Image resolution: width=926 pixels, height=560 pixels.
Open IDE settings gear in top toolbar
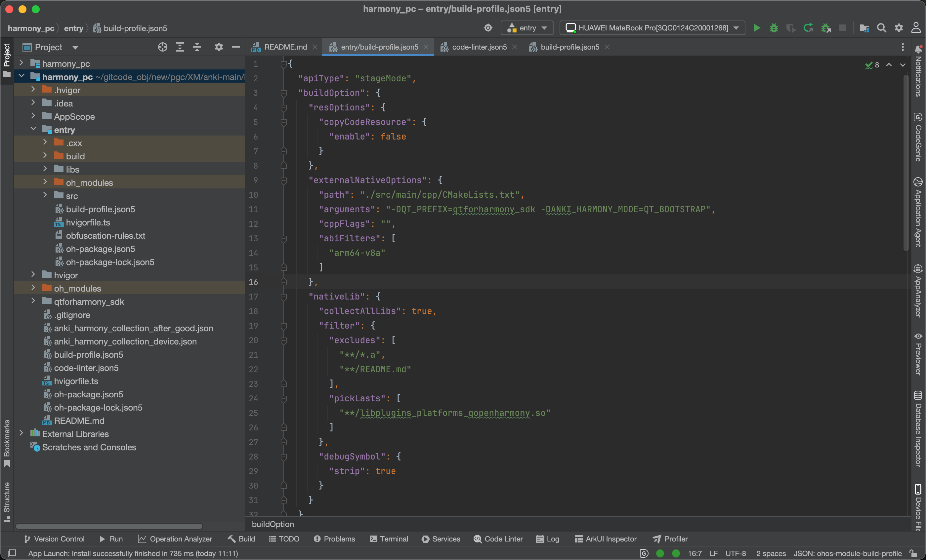click(x=899, y=28)
